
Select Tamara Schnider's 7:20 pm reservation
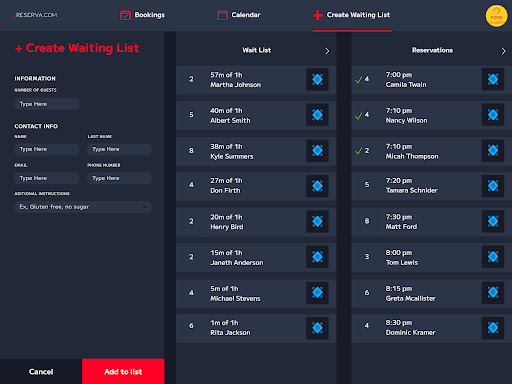click(431, 186)
